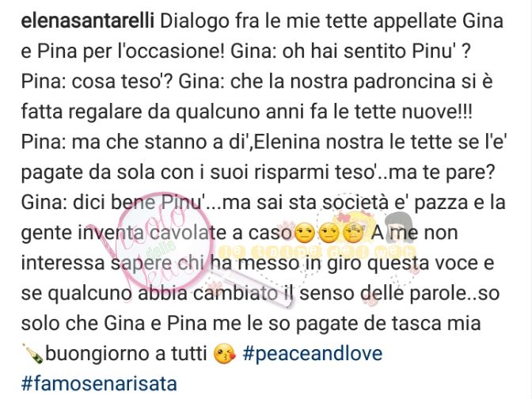The image size is (532, 399).
Task: Click the third unamused face emoji
Action: coord(353,234)
